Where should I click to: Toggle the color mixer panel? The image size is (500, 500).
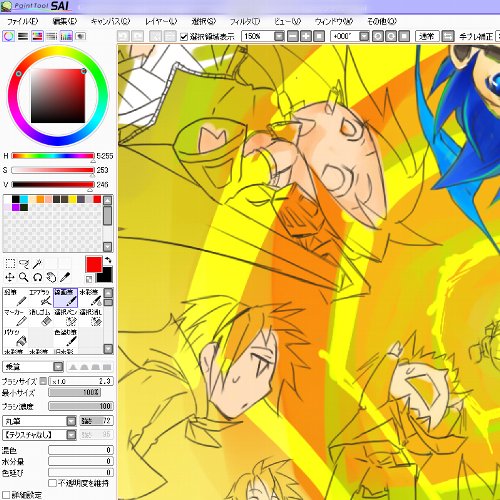tap(52, 36)
